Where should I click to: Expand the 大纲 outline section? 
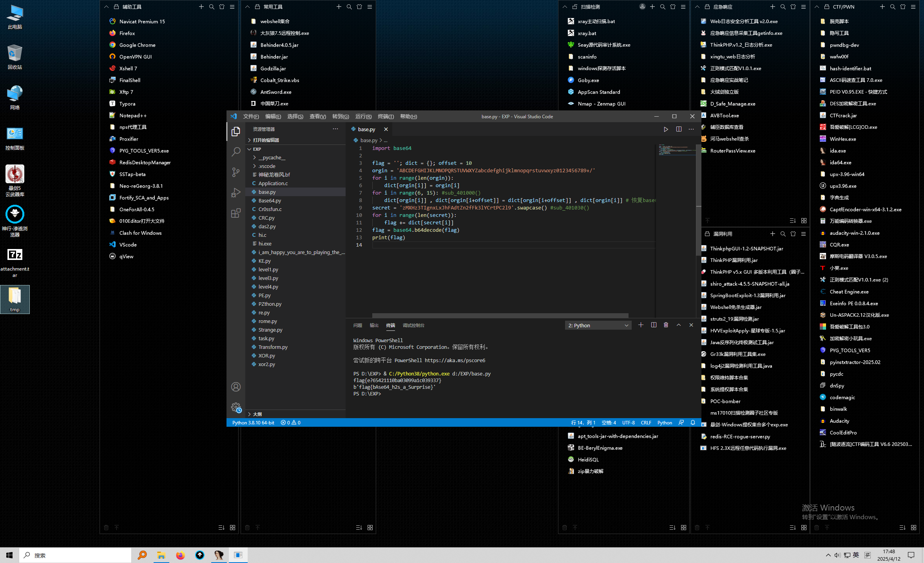[257, 414]
